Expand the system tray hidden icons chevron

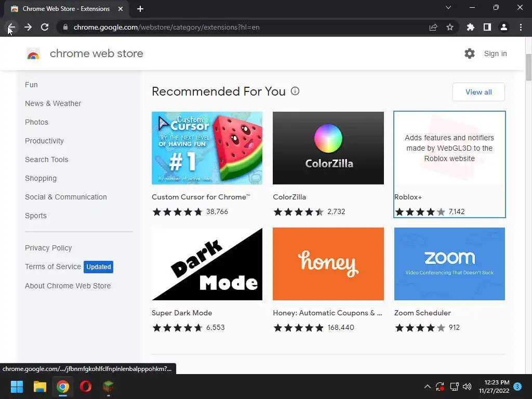tap(428, 387)
